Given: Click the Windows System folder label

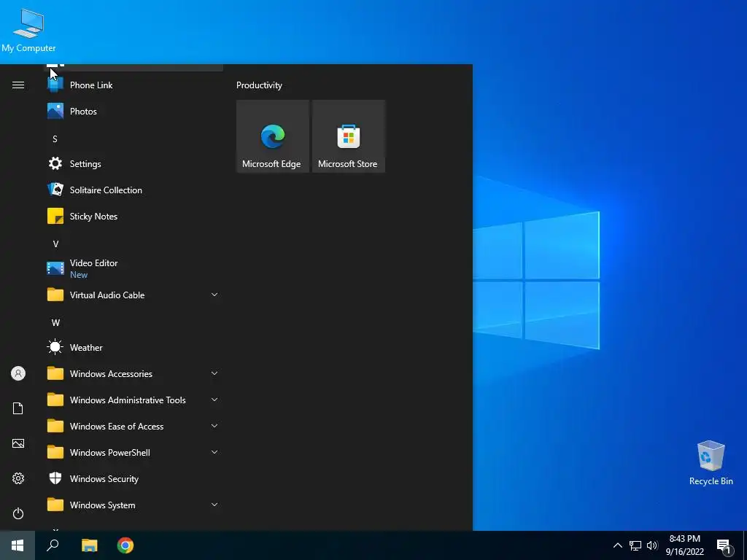Looking at the screenshot, I should (x=102, y=505).
